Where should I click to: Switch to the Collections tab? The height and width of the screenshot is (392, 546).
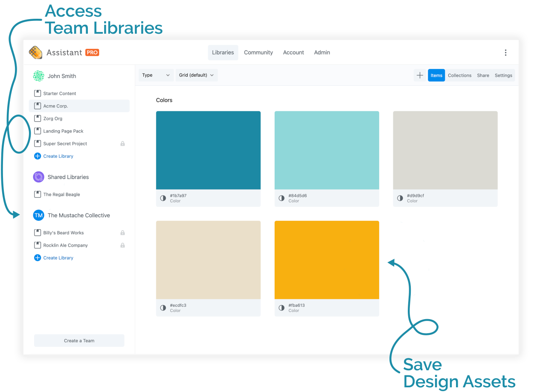tap(460, 75)
